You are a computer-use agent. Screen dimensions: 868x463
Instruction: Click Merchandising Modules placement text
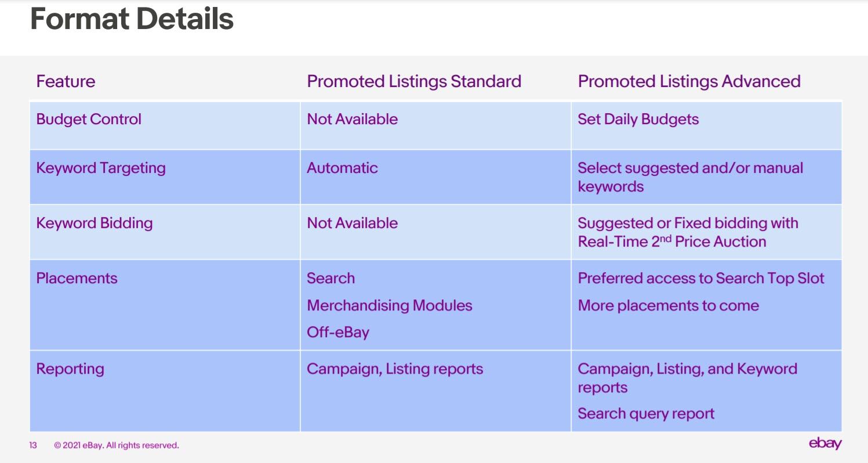(390, 306)
